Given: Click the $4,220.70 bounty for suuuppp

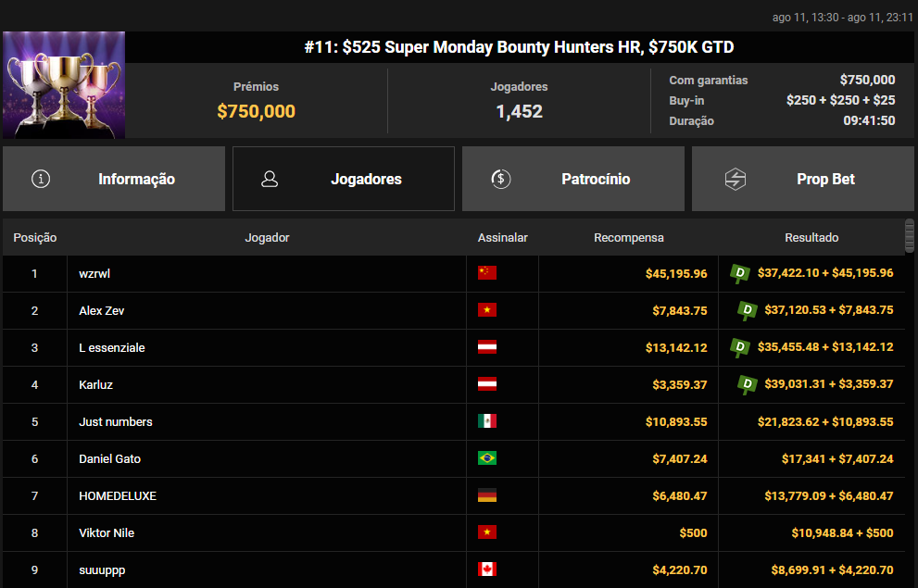Looking at the screenshot, I should pyautogui.click(x=680, y=569).
